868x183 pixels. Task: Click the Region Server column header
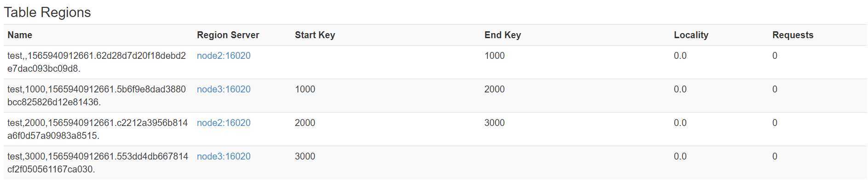(228, 35)
